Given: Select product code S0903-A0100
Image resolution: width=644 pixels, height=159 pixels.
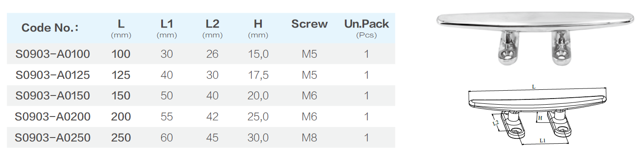Looking at the screenshot, I should click(53, 54).
